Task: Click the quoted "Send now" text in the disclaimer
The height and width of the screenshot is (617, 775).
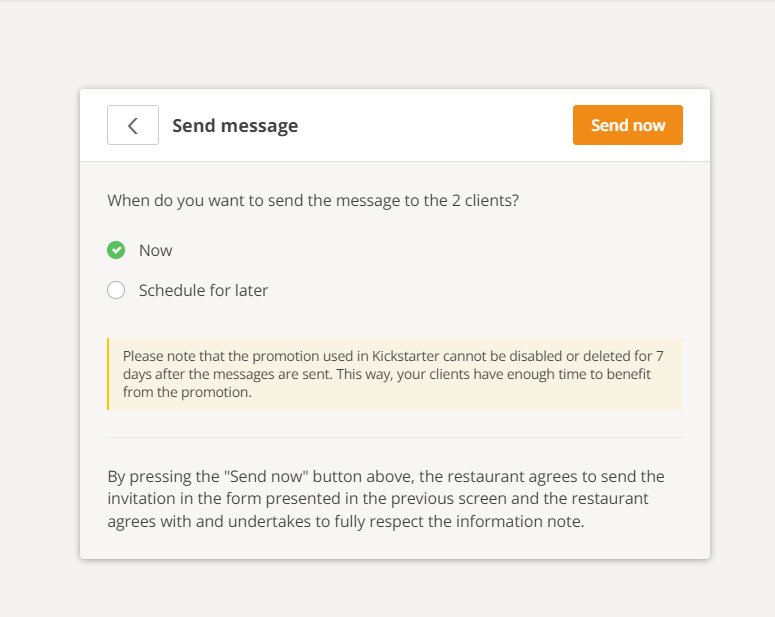Action: click(x=266, y=477)
